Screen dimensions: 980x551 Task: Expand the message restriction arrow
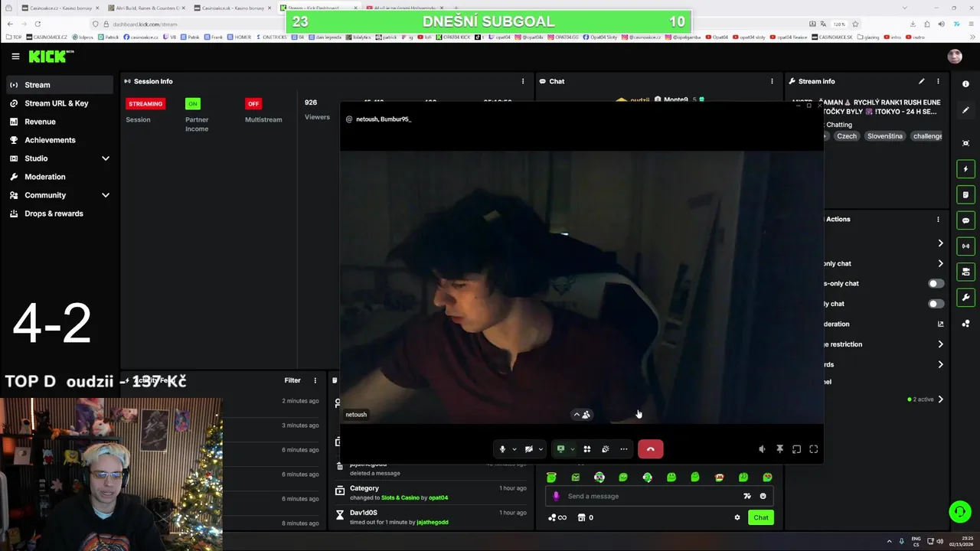tap(940, 344)
